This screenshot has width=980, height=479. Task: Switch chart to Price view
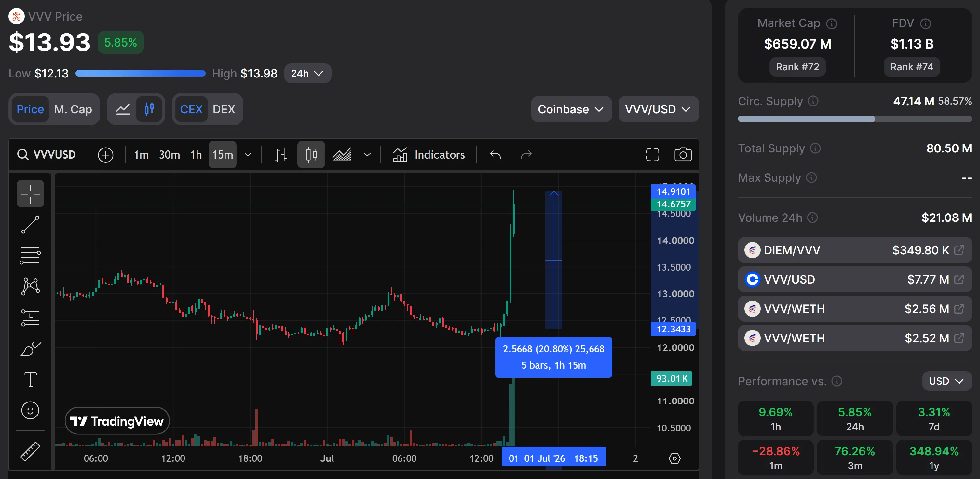pos(30,109)
